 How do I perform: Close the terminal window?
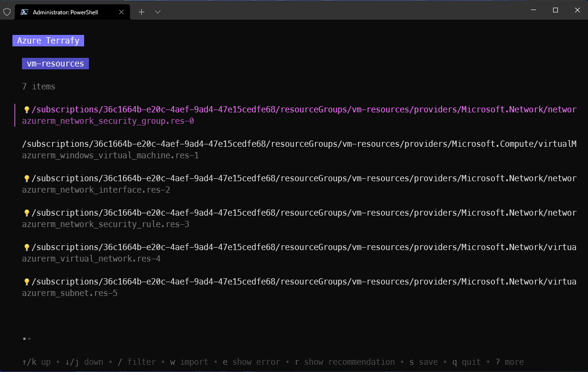pos(577,10)
